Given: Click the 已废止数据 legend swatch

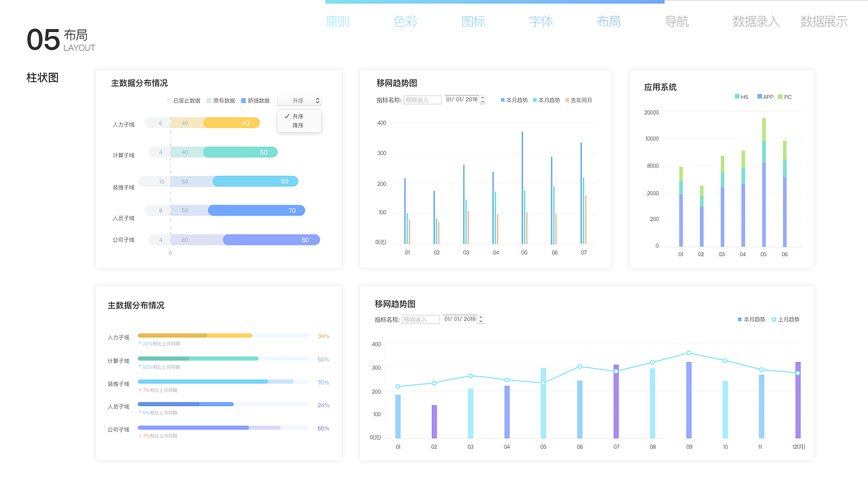Looking at the screenshot, I should pos(170,100).
